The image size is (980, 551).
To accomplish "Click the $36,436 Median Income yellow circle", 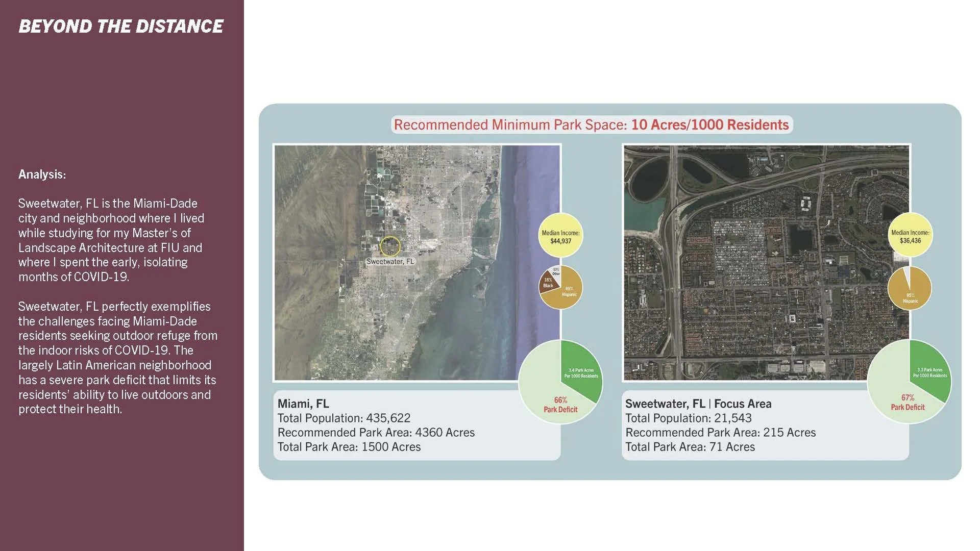I will coord(910,236).
